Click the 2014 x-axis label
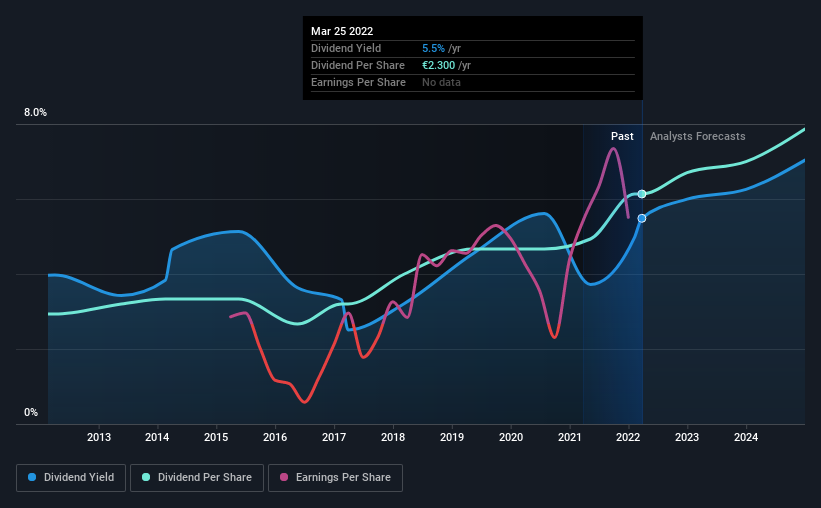The height and width of the screenshot is (508, 821). point(157,437)
